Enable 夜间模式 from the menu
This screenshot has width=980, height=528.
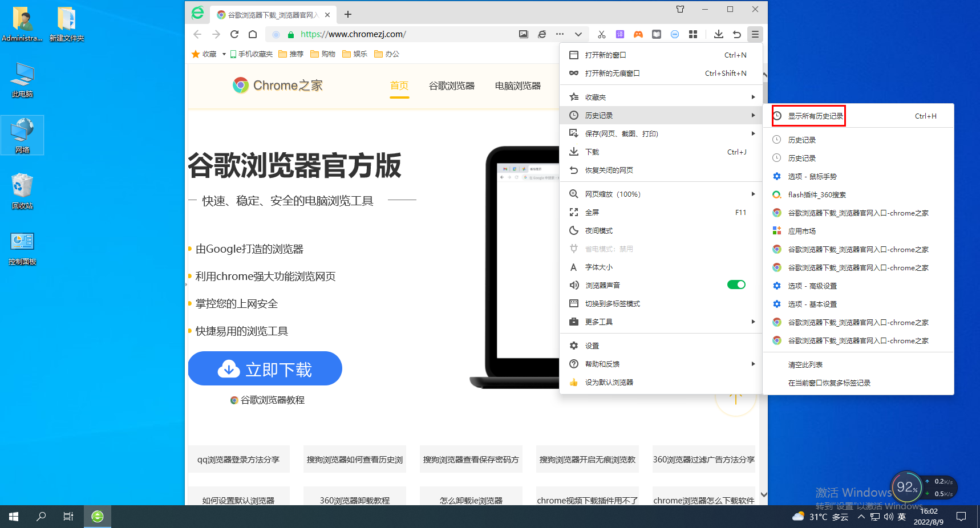(661, 231)
